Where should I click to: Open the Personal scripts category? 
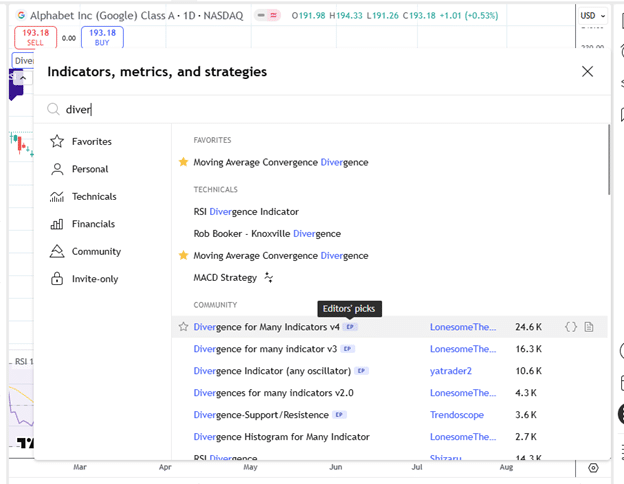(89, 169)
